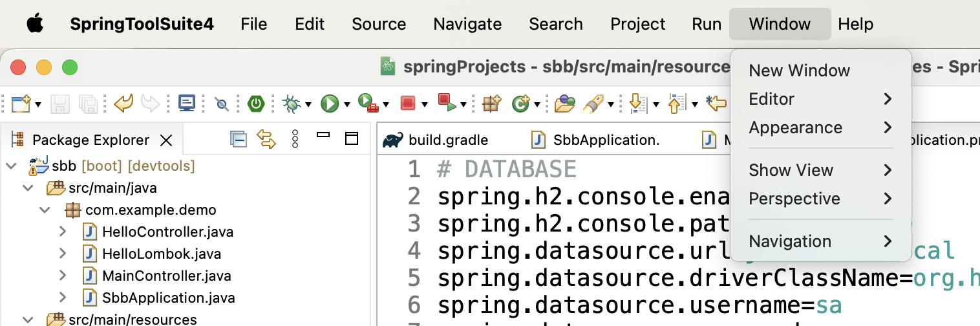Click the Debug bug icon
Image resolution: width=980 pixels, height=326 pixels.
click(x=292, y=103)
